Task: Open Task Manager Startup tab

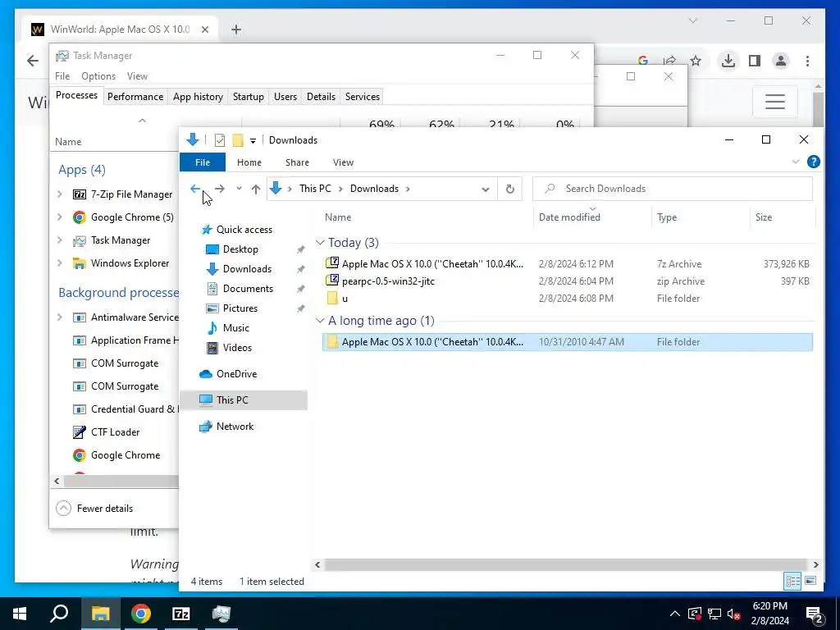Action: (248, 97)
